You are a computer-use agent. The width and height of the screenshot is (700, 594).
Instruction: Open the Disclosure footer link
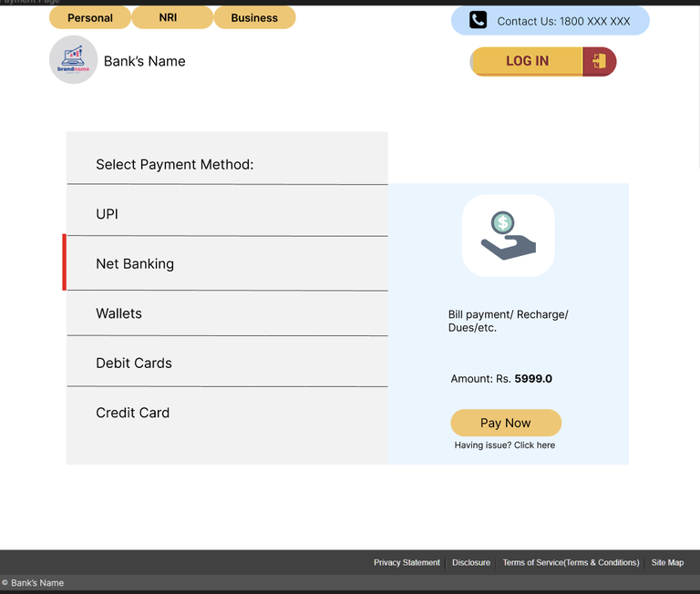click(471, 562)
